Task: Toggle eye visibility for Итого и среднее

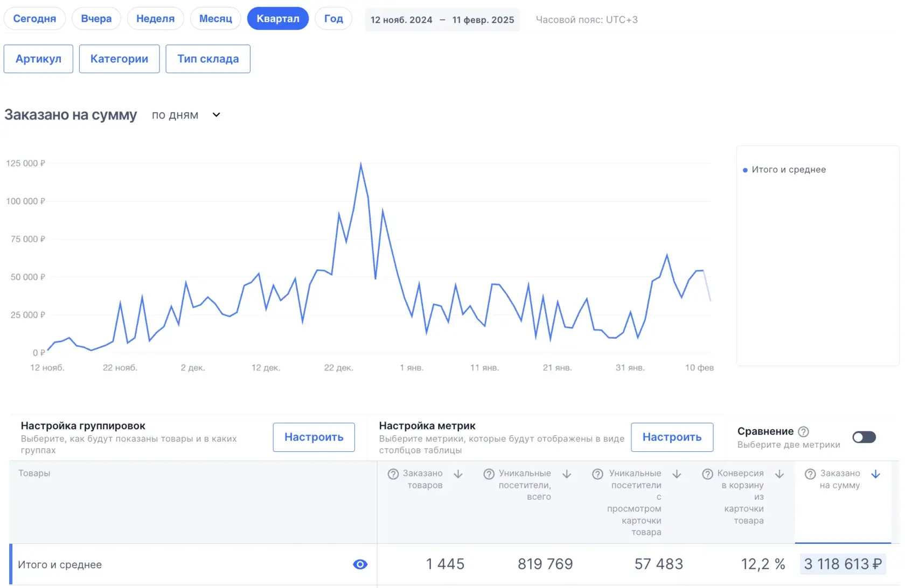Action: click(360, 564)
